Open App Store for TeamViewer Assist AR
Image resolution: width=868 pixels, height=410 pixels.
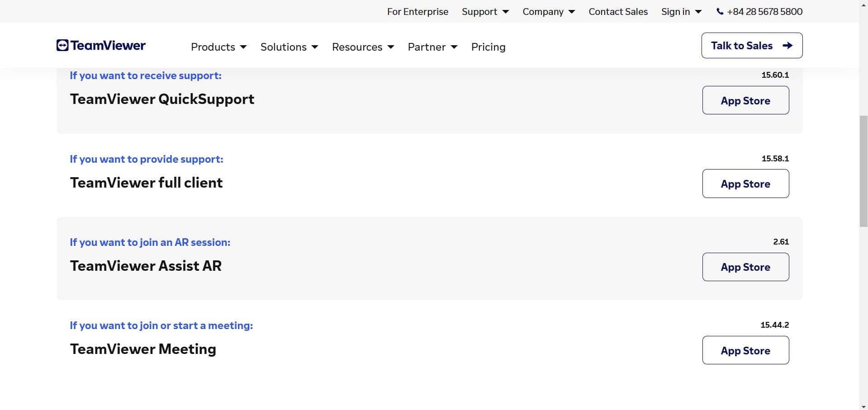point(745,267)
